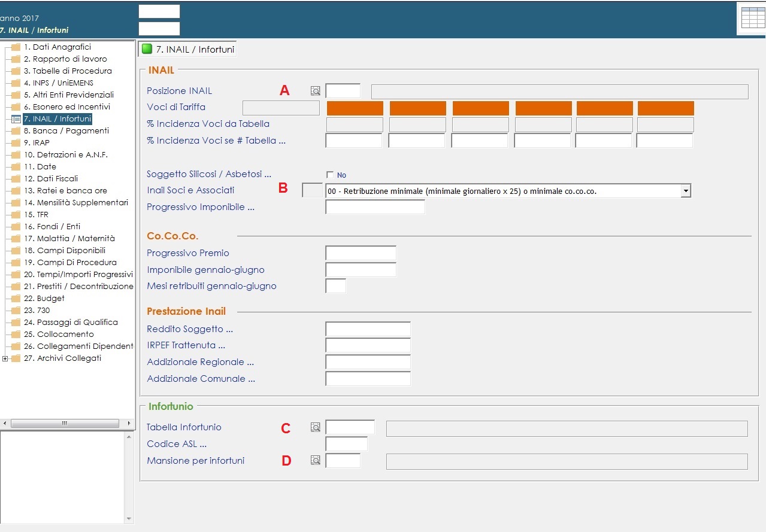The width and height of the screenshot is (766, 532).
Task: Click the Codice ASL input field
Action: [346, 444]
